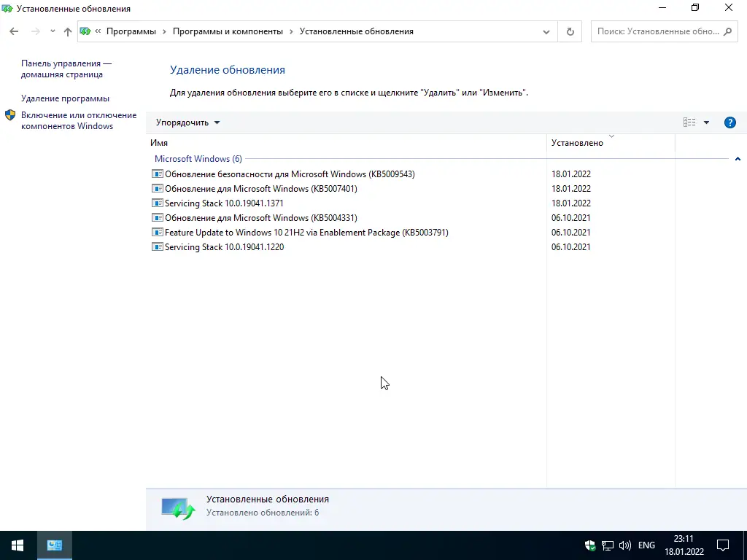Open Включение или отключение компонентов Windows

[79, 120]
